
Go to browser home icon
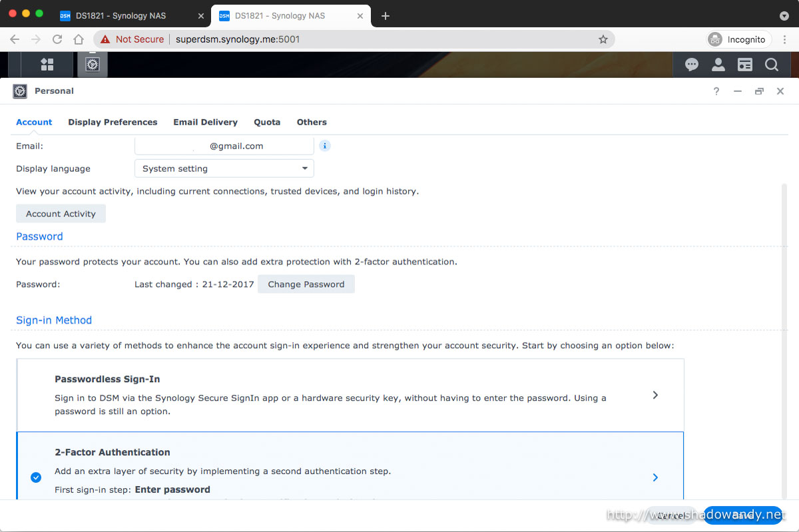(79, 39)
